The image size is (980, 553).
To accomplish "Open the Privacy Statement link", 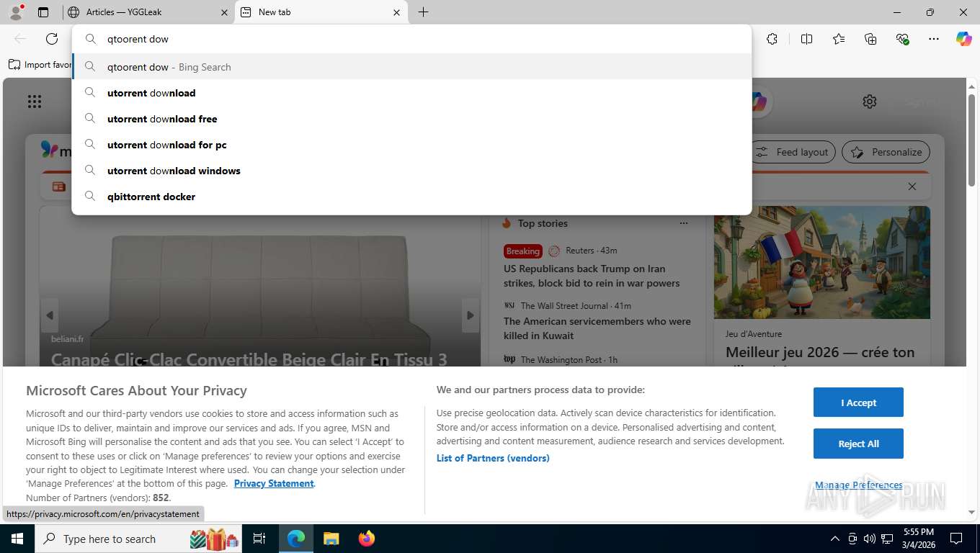I will (274, 483).
